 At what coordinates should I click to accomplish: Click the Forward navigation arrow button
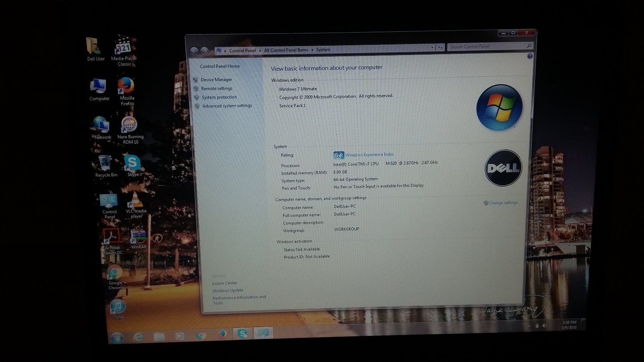click(204, 51)
